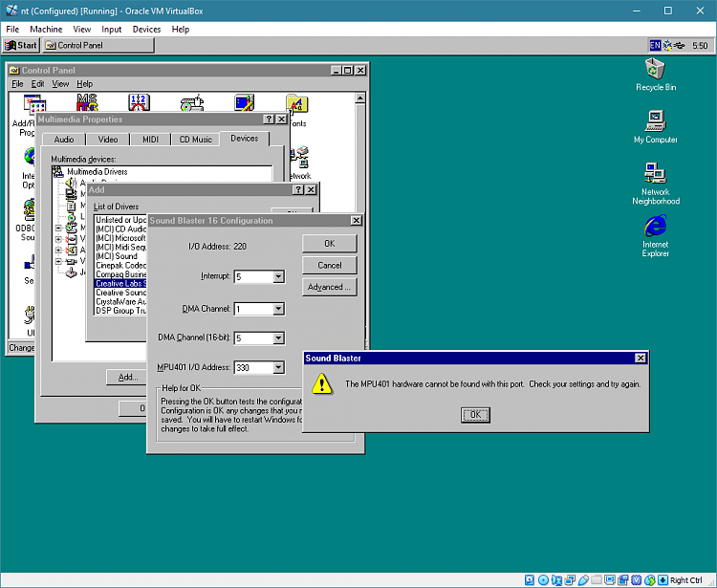Dismiss the Sound Blaster warning with OK
The width and height of the screenshot is (717, 588).
(x=475, y=415)
